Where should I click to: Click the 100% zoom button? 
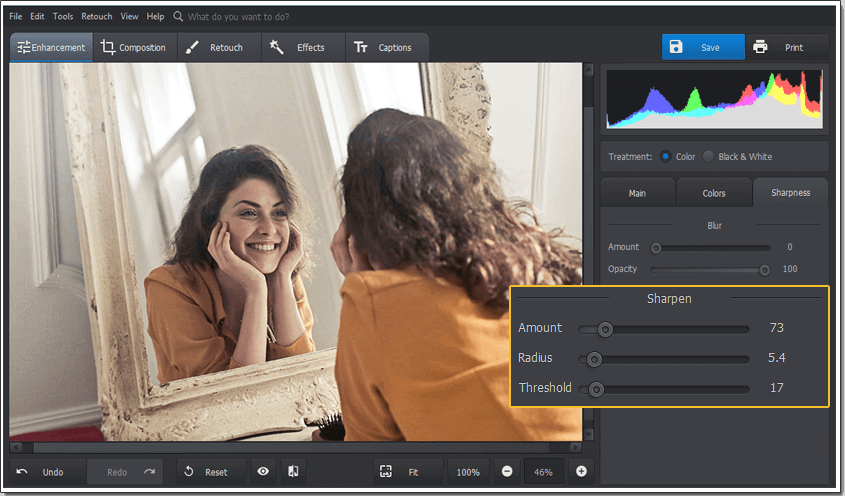tap(468, 472)
